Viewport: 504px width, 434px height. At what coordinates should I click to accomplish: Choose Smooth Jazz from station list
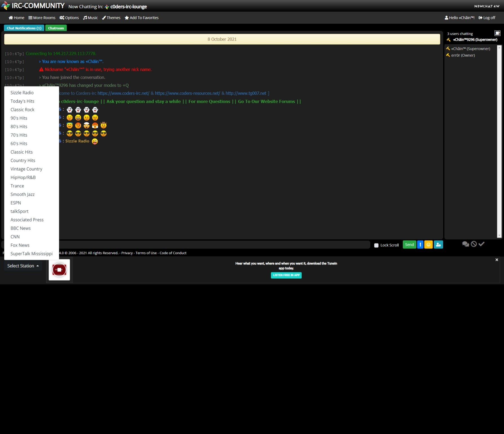point(23,194)
